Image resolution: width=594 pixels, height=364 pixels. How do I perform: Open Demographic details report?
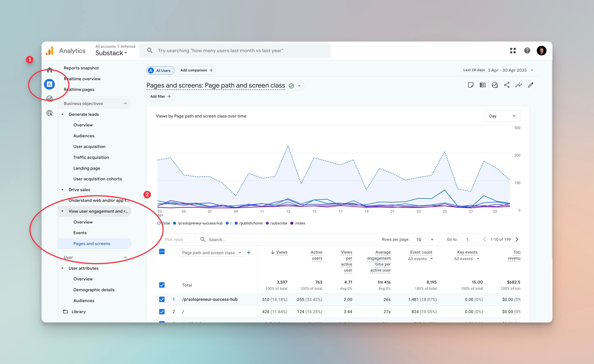click(94, 290)
